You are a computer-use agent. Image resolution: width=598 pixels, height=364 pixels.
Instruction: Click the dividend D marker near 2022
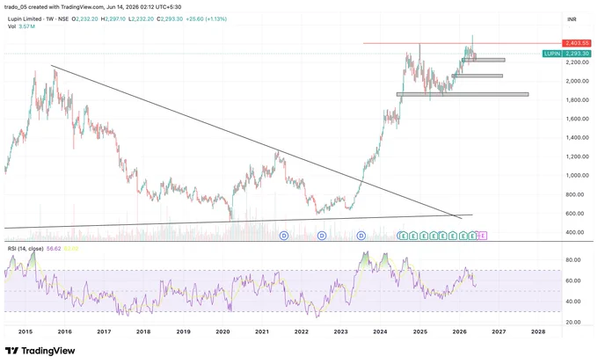point(322,236)
